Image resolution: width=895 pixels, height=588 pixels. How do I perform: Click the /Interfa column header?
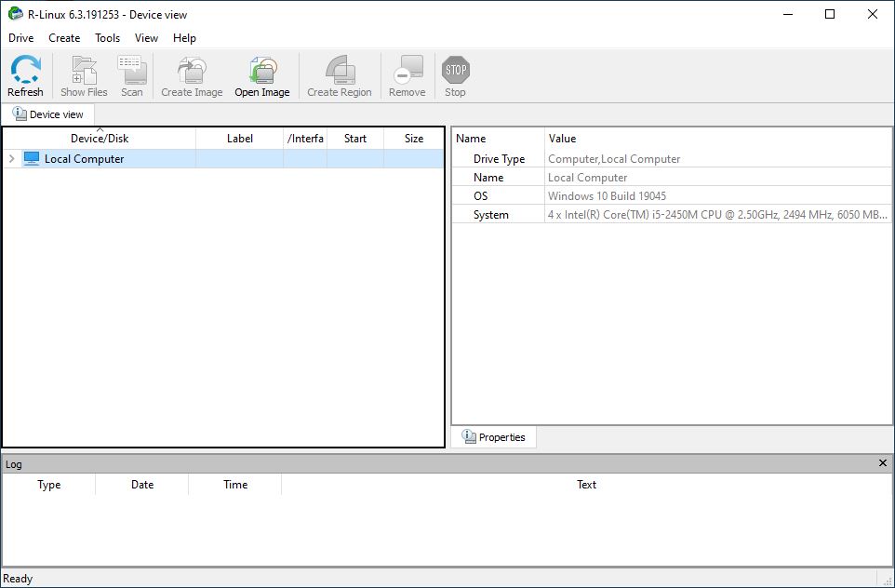305,138
